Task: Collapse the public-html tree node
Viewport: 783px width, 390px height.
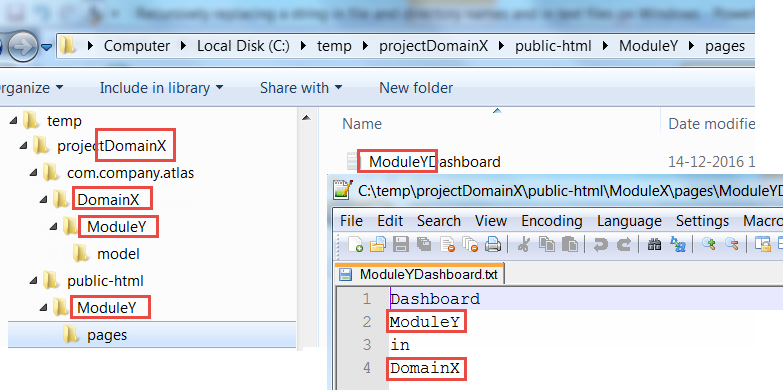Action: (x=33, y=281)
